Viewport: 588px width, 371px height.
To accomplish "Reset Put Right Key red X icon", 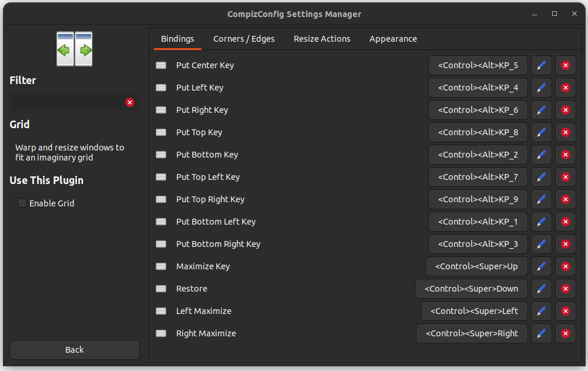I will (x=566, y=110).
